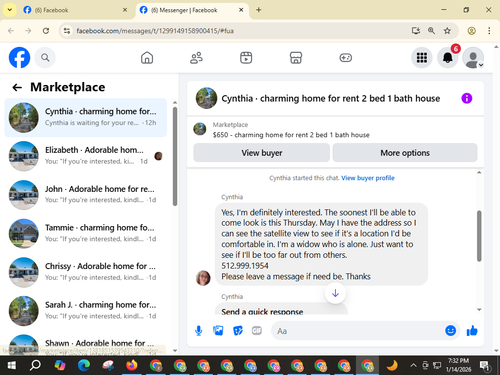The height and width of the screenshot is (375, 500).
Task: Open Windows taskbar search
Action: click(x=35, y=366)
